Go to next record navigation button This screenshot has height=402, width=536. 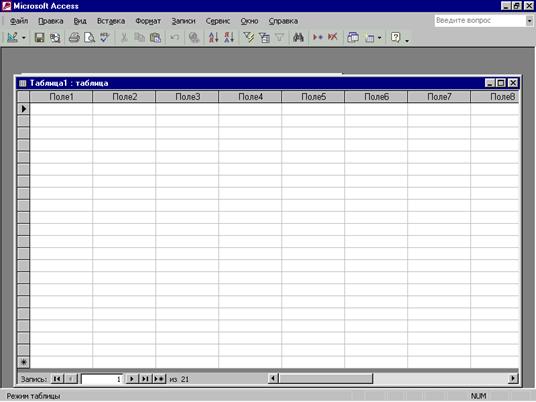point(132,379)
